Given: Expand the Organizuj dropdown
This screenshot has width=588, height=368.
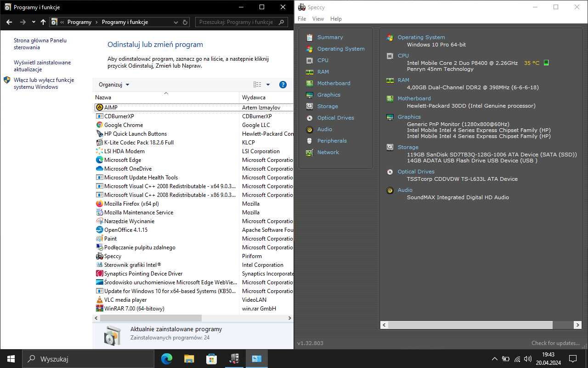Looking at the screenshot, I should click(114, 85).
